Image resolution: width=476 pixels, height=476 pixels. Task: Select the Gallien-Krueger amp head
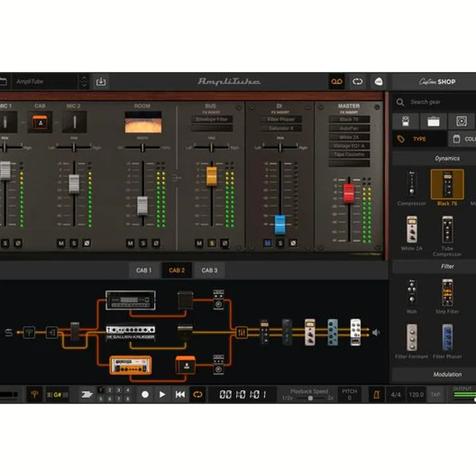(x=130, y=333)
